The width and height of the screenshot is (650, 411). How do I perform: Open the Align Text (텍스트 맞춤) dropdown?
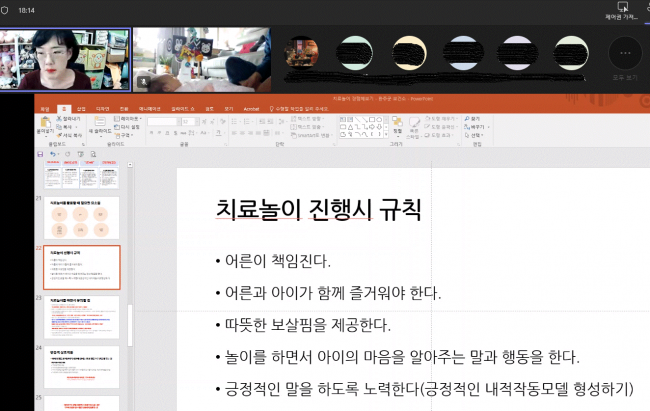click(x=307, y=127)
